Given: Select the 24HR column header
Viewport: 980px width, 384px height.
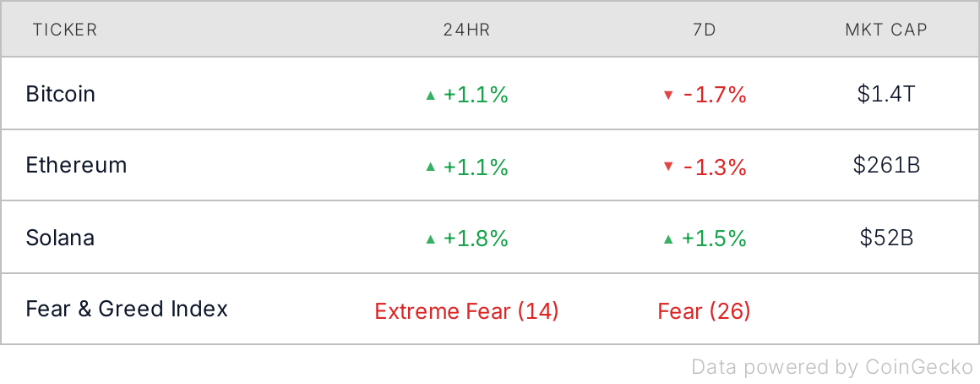Looking at the screenshot, I should pos(466,30).
